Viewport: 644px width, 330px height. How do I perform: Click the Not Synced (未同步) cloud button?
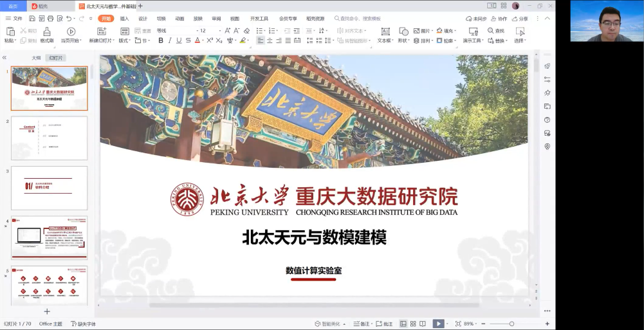pyautogui.click(x=476, y=19)
